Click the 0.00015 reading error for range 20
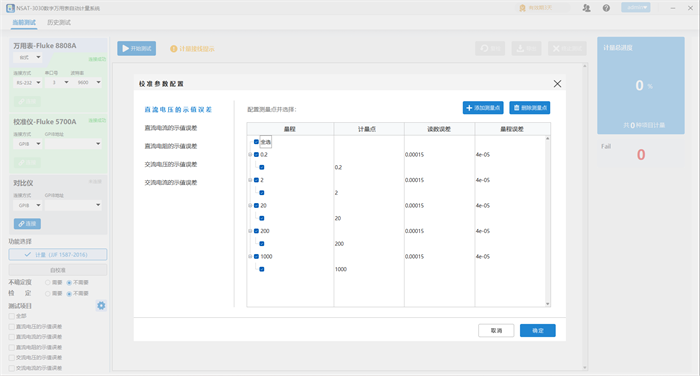 414,205
